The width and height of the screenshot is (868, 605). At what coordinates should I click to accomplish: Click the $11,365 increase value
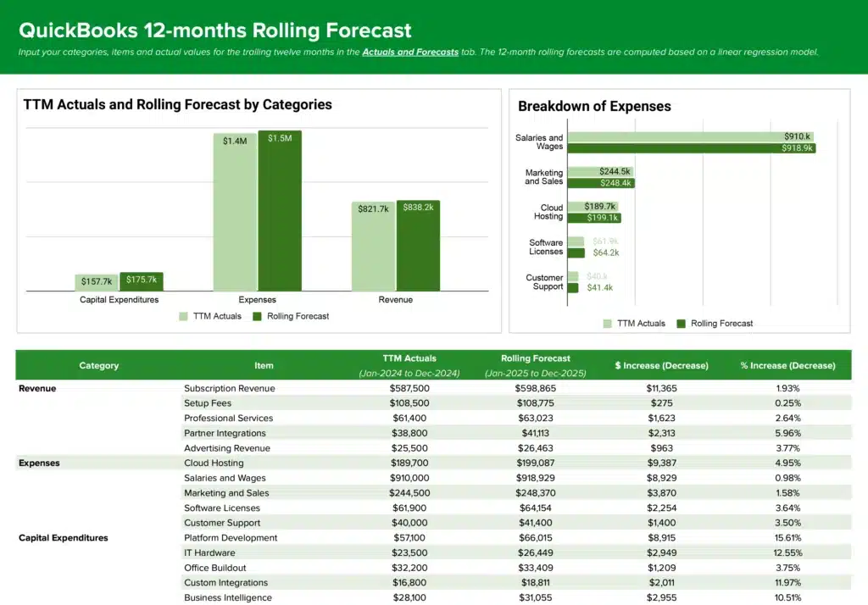tap(661, 389)
